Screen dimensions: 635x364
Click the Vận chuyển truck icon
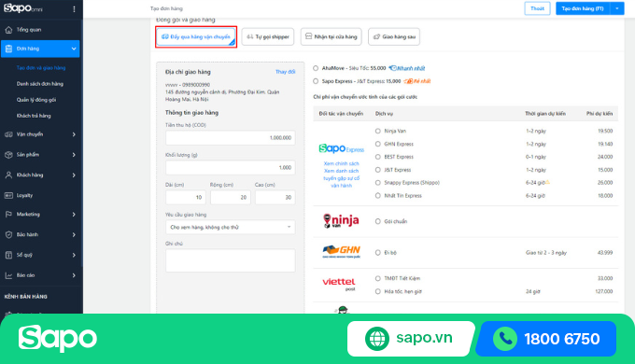tap(8, 134)
